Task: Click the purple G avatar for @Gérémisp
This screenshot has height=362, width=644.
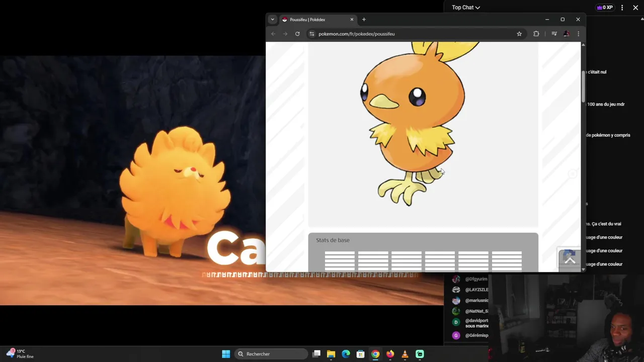Action: [x=456, y=335]
